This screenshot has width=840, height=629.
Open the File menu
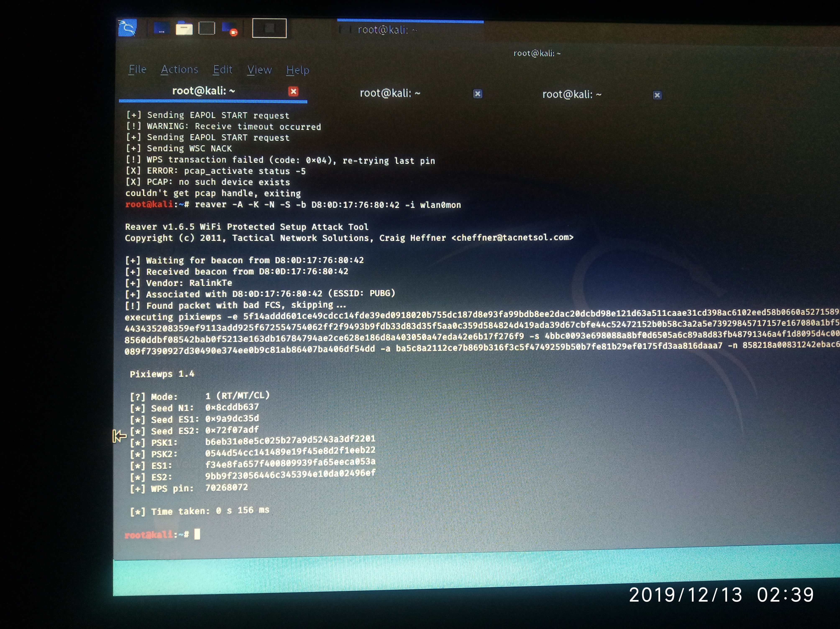[137, 69]
